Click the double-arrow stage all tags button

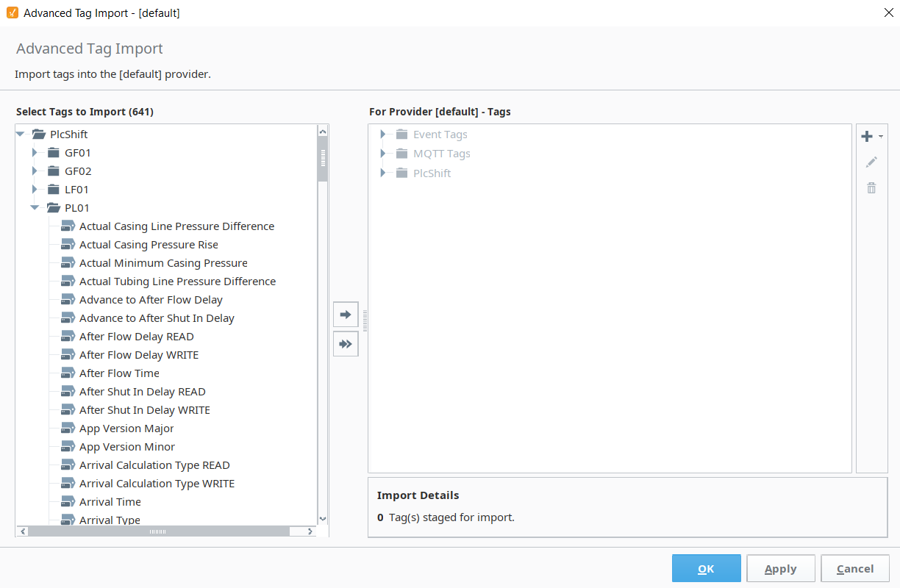[x=346, y=343]
